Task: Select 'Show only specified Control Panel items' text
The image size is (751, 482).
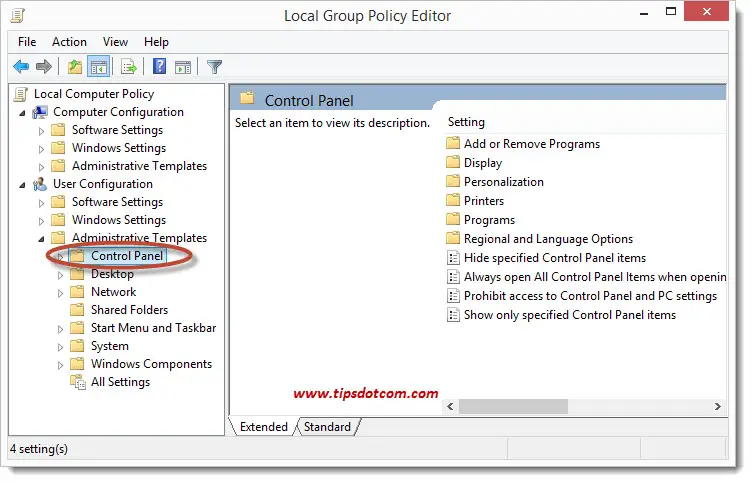Action: [x=569, y=315]
